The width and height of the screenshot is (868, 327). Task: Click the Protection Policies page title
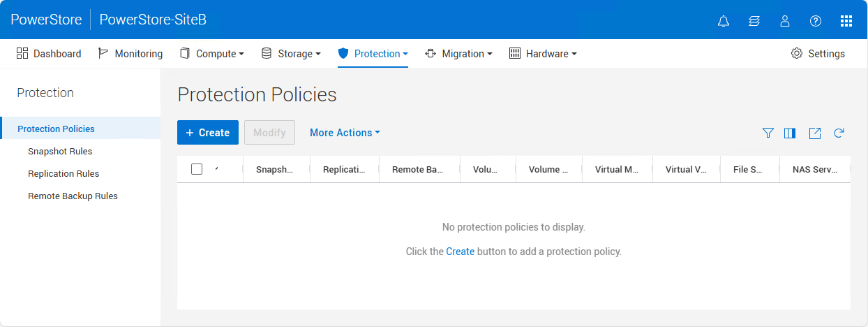pyautogui.click(x=257, y=94)
